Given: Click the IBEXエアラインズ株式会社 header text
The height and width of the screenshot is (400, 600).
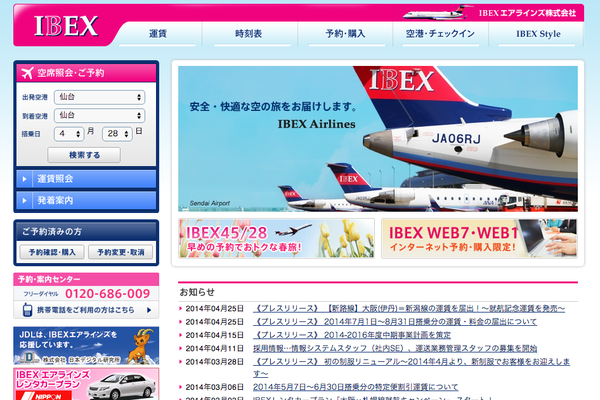Looking at the screenshot, I should click(527, 13).
